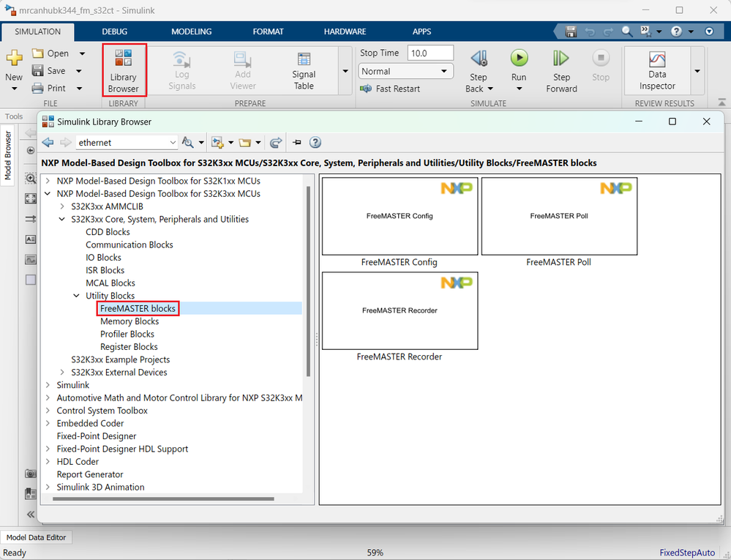Click the quick access save icon
The image size is (731, 560).
click(571, 31)
